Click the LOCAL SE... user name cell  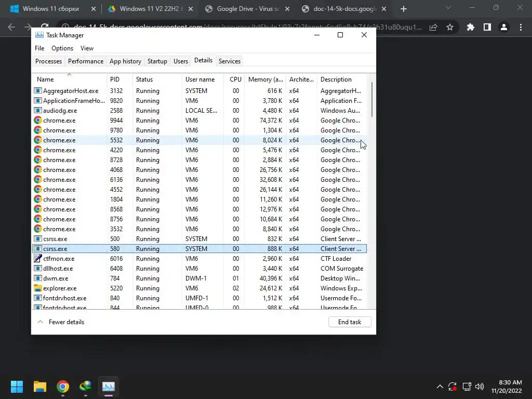(201, 111)
